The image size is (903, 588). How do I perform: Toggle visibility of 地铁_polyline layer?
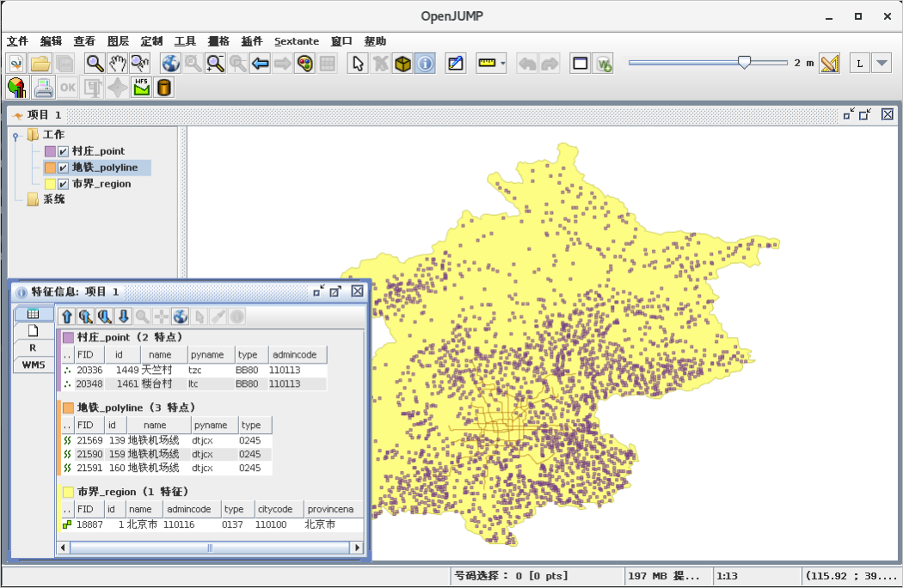tap(64, 168)
